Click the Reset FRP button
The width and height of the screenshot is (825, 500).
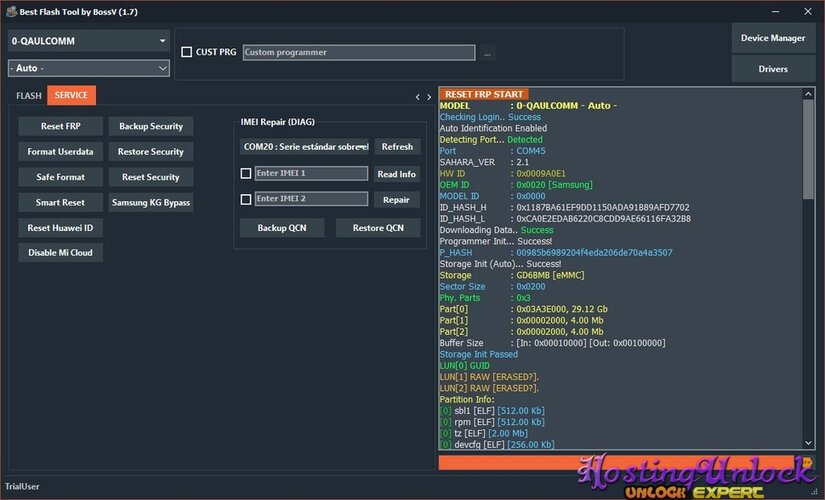60,127
